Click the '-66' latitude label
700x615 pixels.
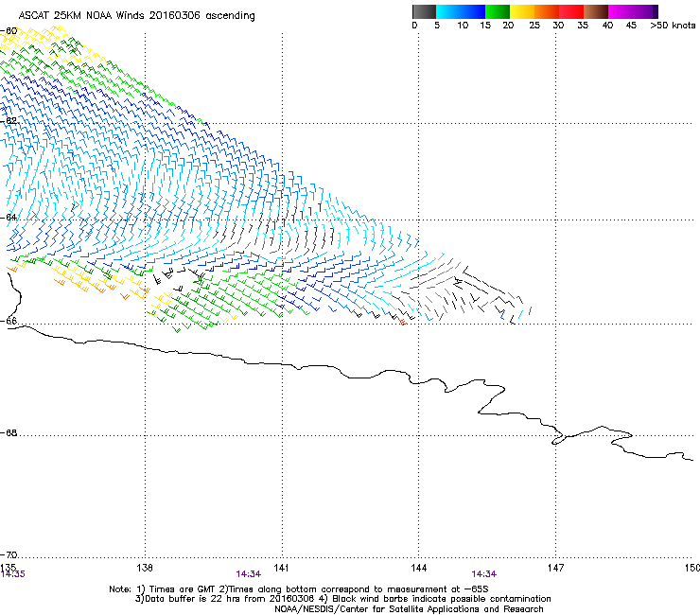pos(9,321)
